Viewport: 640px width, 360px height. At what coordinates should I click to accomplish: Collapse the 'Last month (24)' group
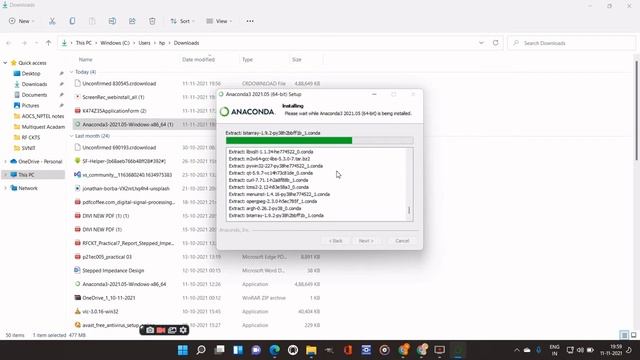[x=71, y=136]
